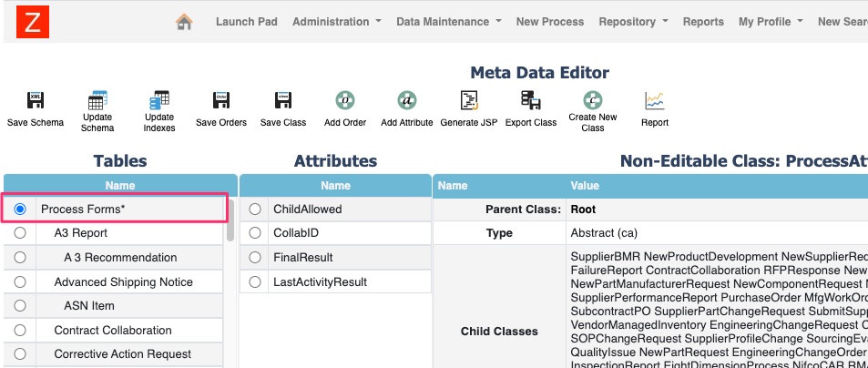The image size is (868, 368).
Task: Click the Type value Abstract (ca)
Action: [604, 233]
